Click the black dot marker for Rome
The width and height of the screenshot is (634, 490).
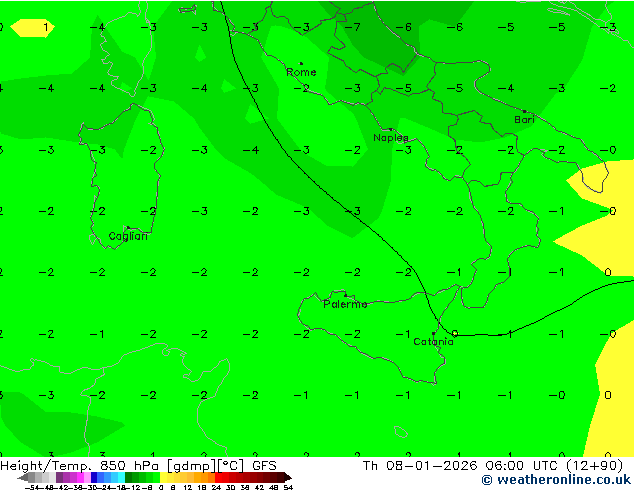coord(301,63)
